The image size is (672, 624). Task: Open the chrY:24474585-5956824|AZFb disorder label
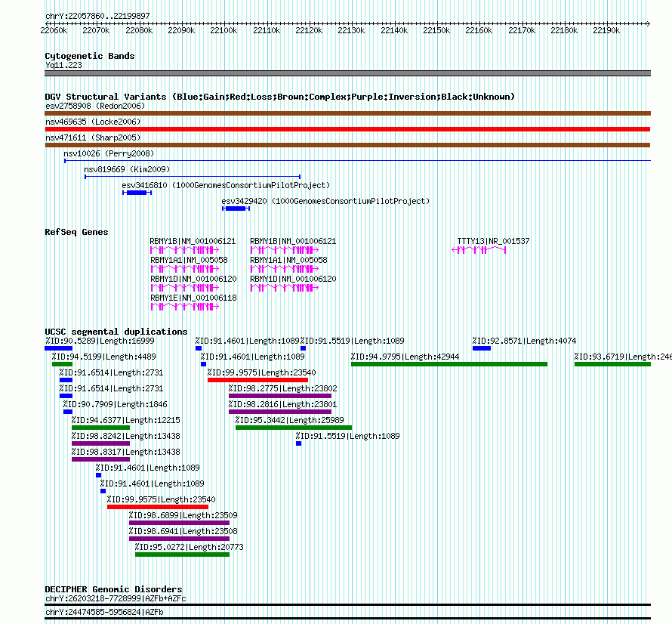tap(104, 612)
